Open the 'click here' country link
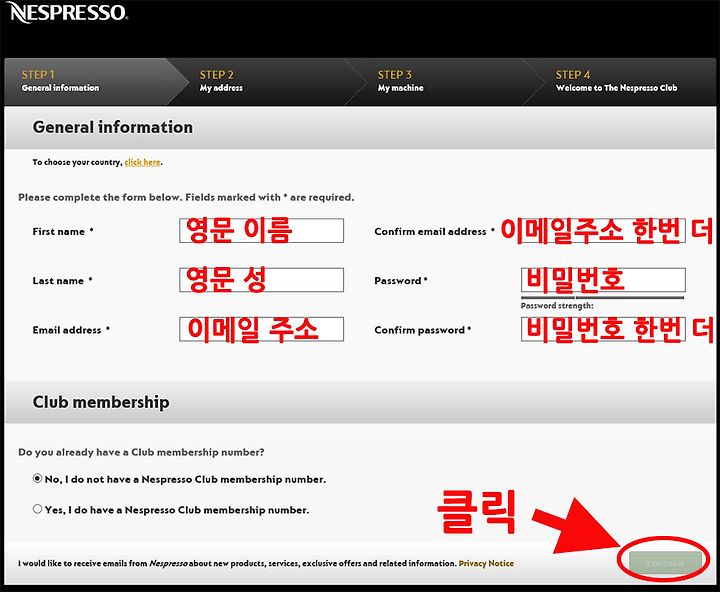 click(x=142, y=162)
